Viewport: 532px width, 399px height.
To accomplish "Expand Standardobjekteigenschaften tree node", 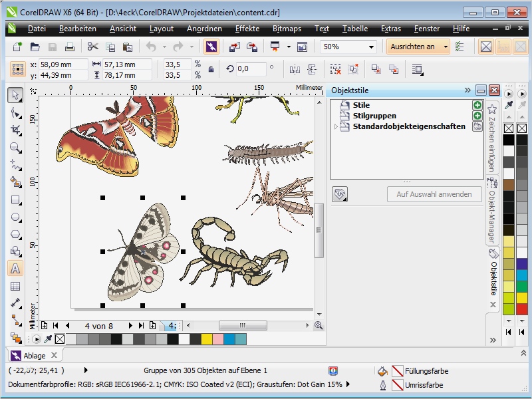I will tap(335, 126).
